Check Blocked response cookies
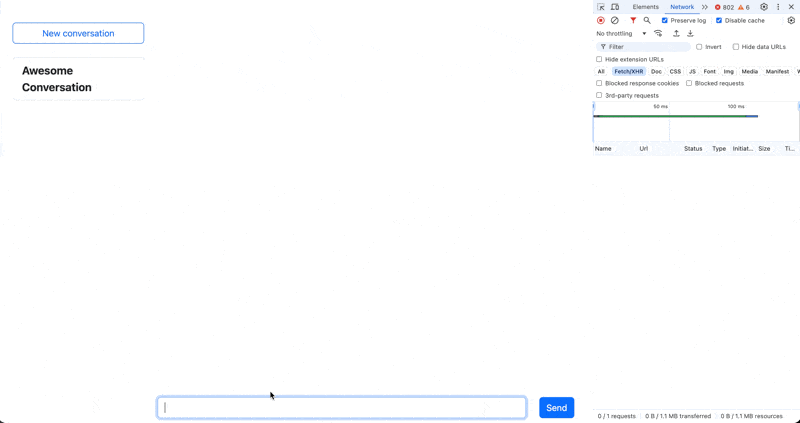800x423 pixels. click(x=599, y=83)
